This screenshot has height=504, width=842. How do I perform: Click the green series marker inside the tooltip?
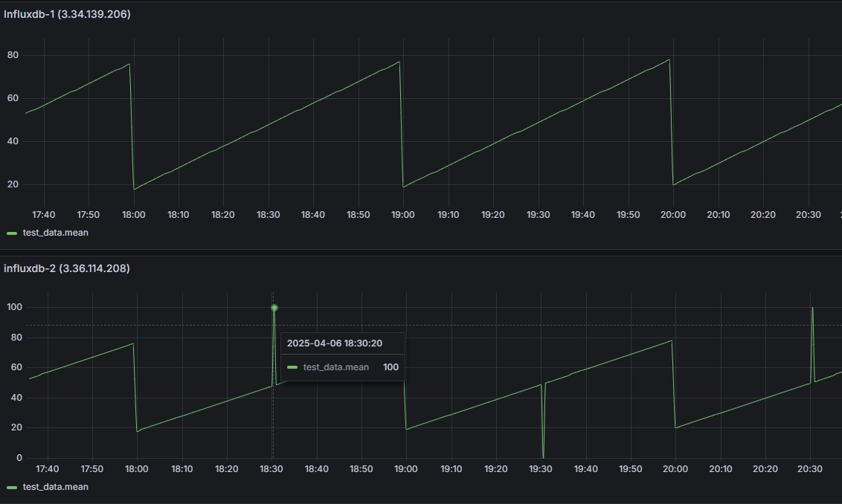291,366
